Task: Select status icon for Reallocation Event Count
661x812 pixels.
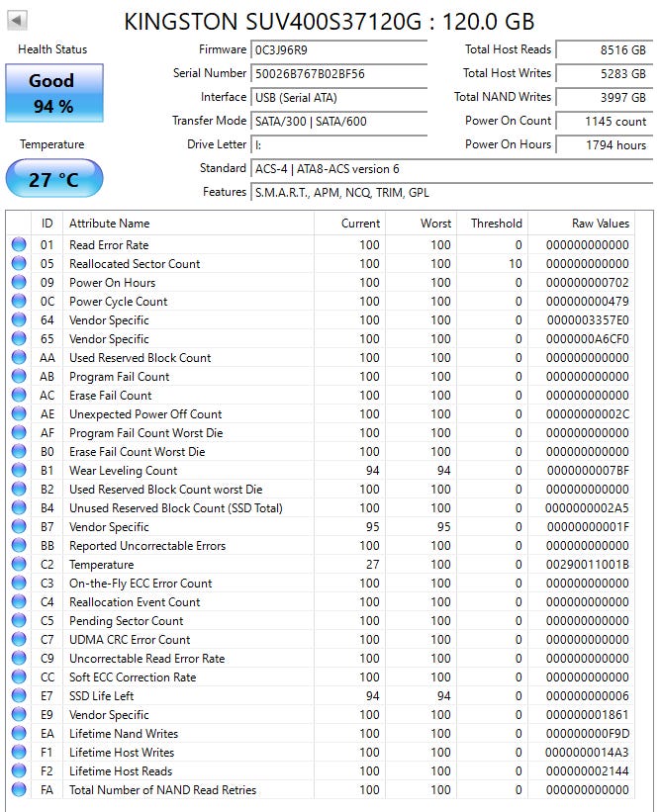Action: (x=19, y=601)
